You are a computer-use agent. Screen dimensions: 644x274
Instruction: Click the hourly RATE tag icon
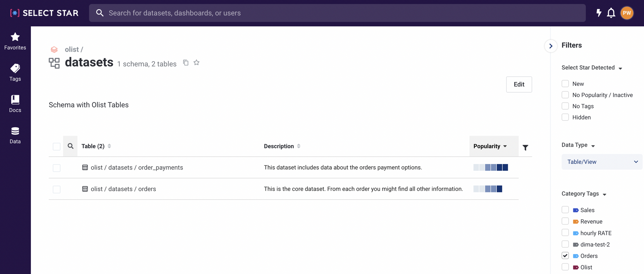click(x=576, y=233)
